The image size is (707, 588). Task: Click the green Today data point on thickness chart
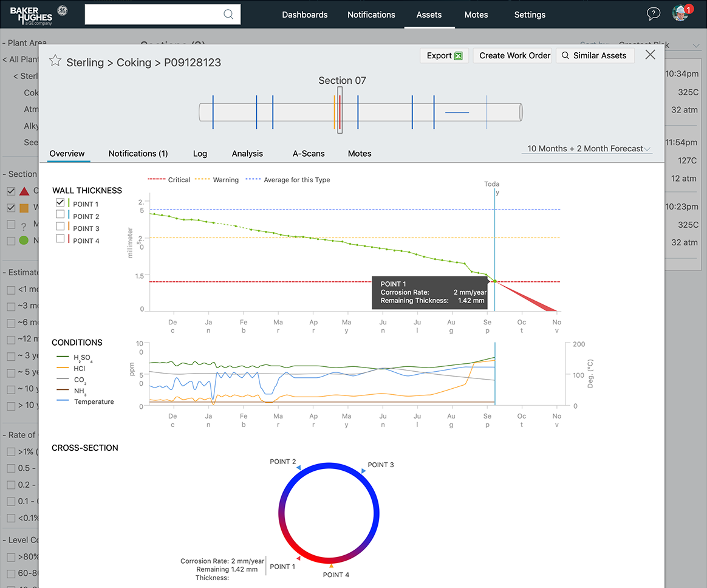(495, 281)
